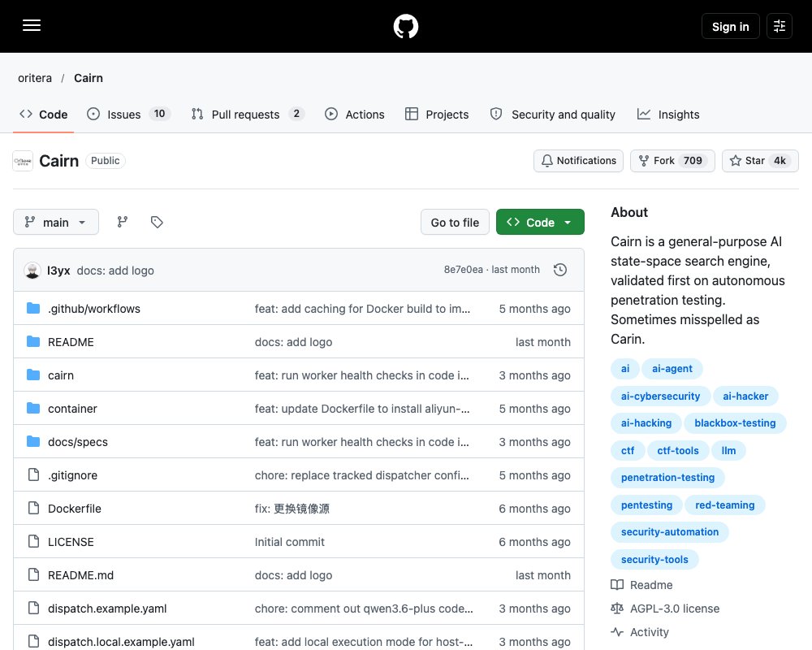Select the security-automation topic tag
Screen dimensions: 812x650
(670, 532)
